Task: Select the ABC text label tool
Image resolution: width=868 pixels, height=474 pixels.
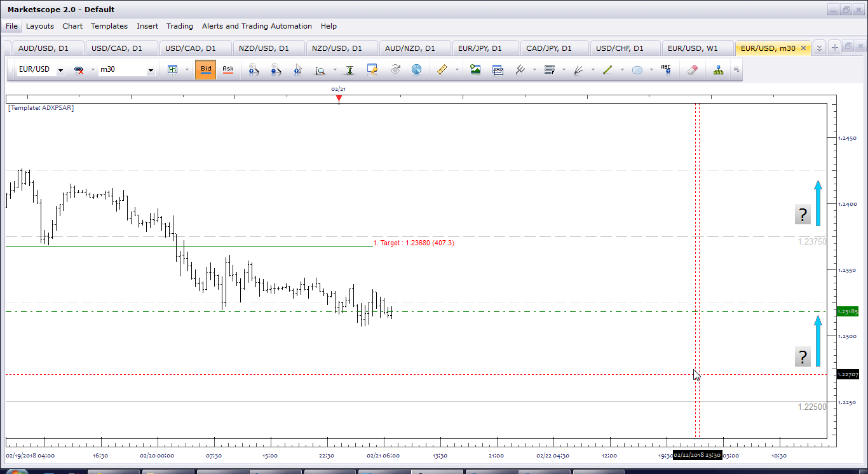Action: pos(666,70)
